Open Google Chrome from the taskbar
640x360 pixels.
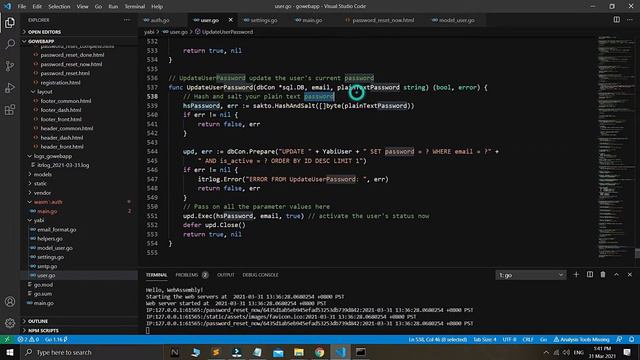click(x=319, y=352)
